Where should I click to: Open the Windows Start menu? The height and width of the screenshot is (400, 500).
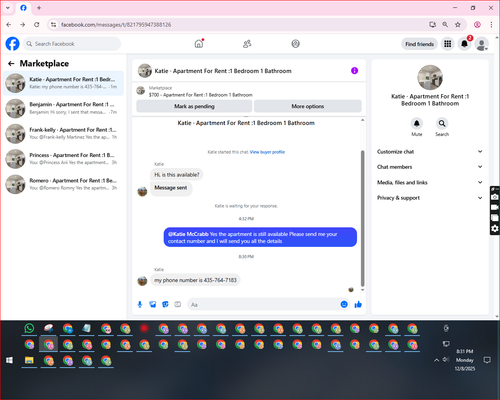10,360
